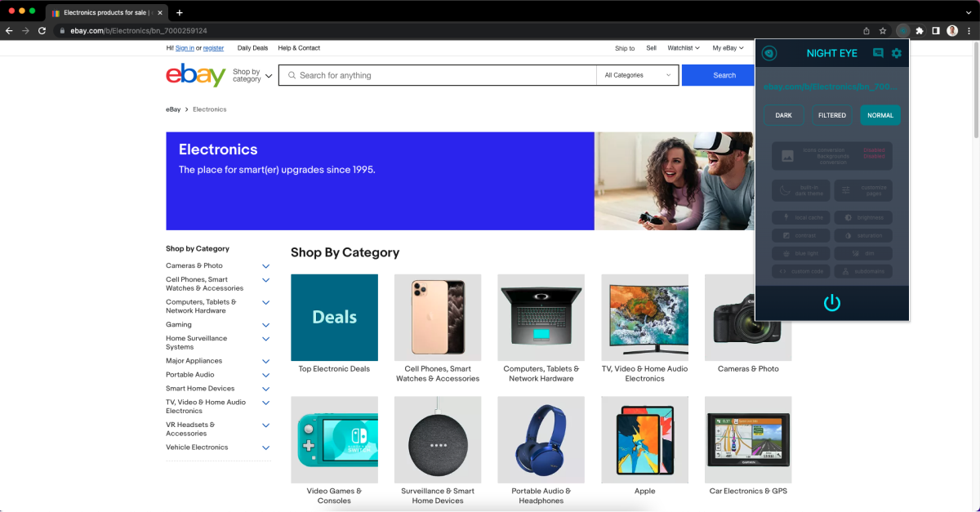Open Apple category thumbnail
Screen dimensions: 980x512
[x=644, y=440]
